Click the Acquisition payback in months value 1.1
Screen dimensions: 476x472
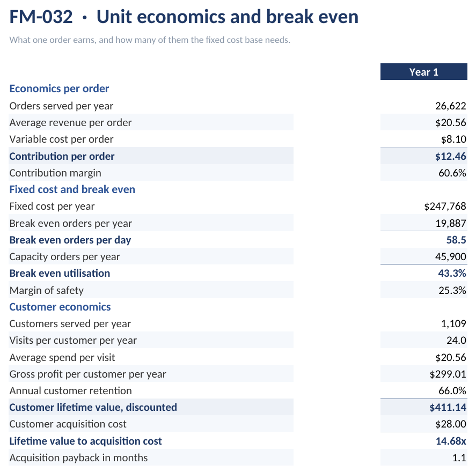[x=459, y=458]
